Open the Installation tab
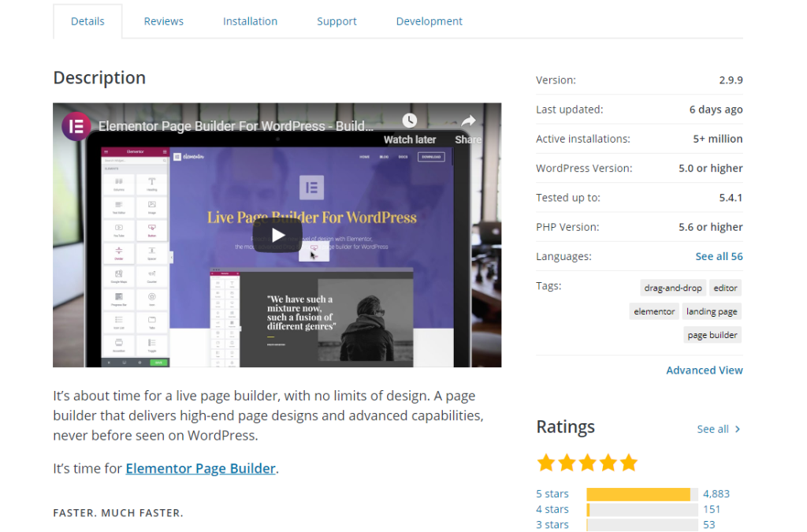The height and width of the screenshot is (532, 807). (x=250, y=21)
